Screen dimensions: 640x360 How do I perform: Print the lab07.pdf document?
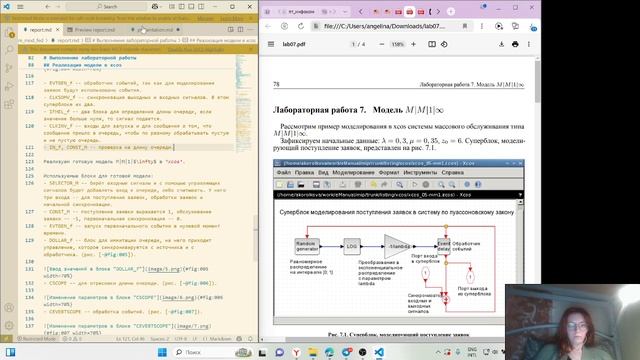(x=515, y=44)
